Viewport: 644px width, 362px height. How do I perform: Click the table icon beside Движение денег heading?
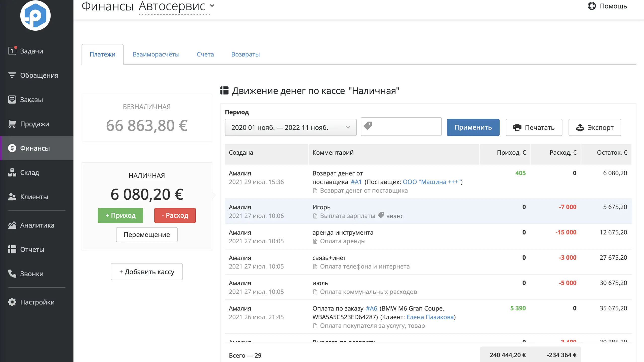coord(224,90)
